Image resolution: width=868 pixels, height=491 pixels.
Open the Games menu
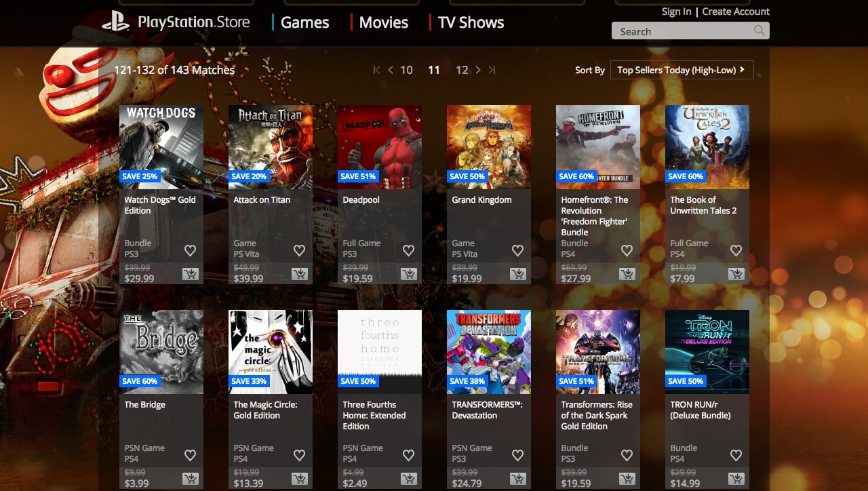click(x=304, y=22)
